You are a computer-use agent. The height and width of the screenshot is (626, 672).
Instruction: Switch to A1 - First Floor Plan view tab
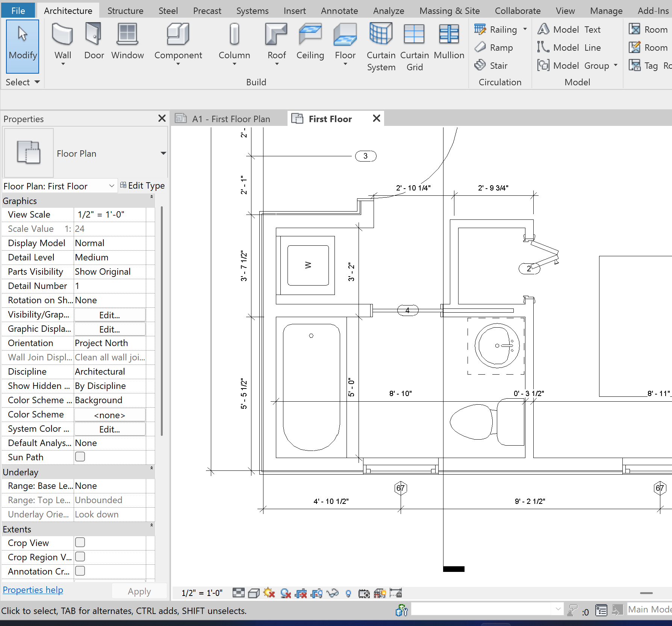tap(229, 119)
